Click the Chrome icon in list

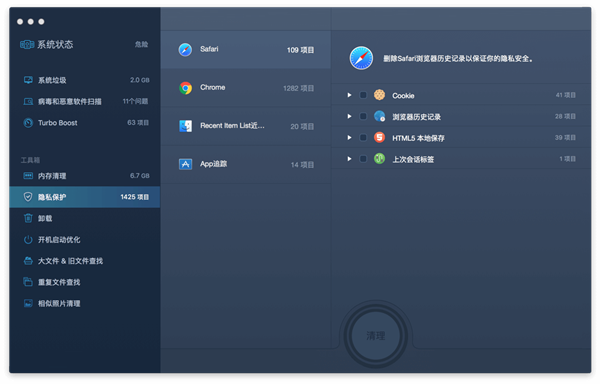(x=186, y=88)
